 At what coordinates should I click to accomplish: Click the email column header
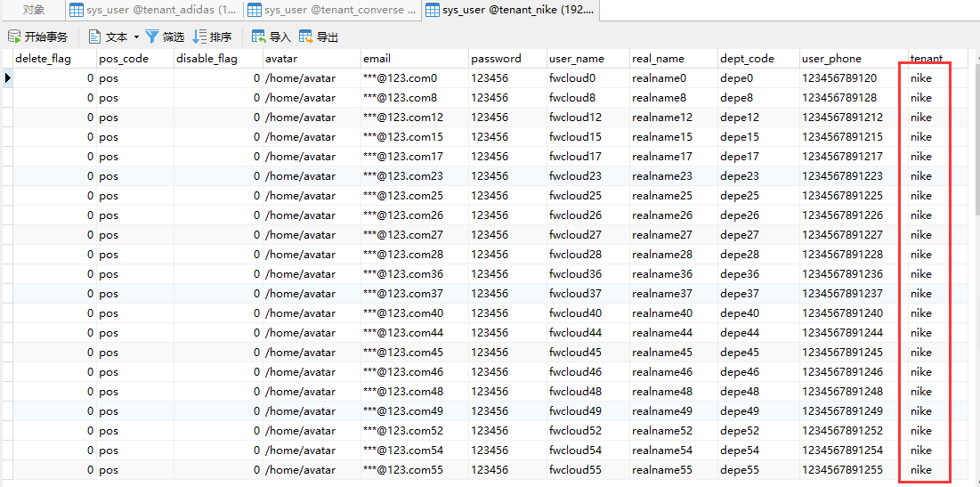pyautogui.click(x=377, y=59)
